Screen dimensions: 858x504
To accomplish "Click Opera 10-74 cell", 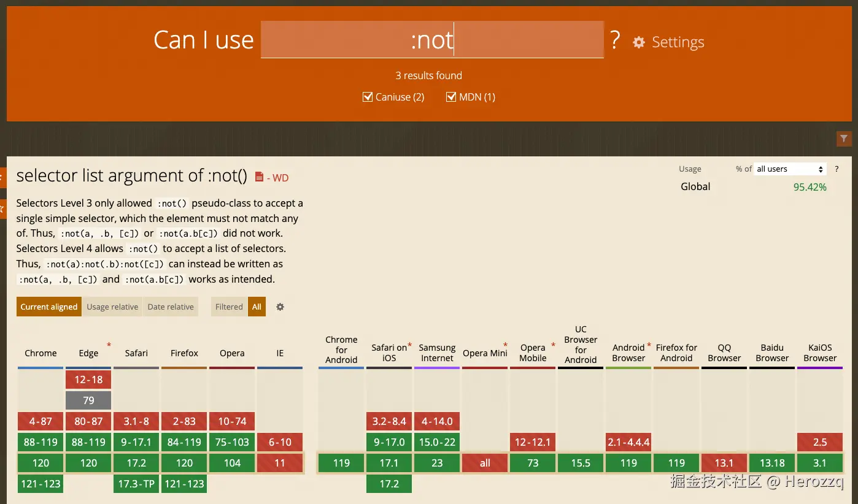I will (x=232, y=421).
